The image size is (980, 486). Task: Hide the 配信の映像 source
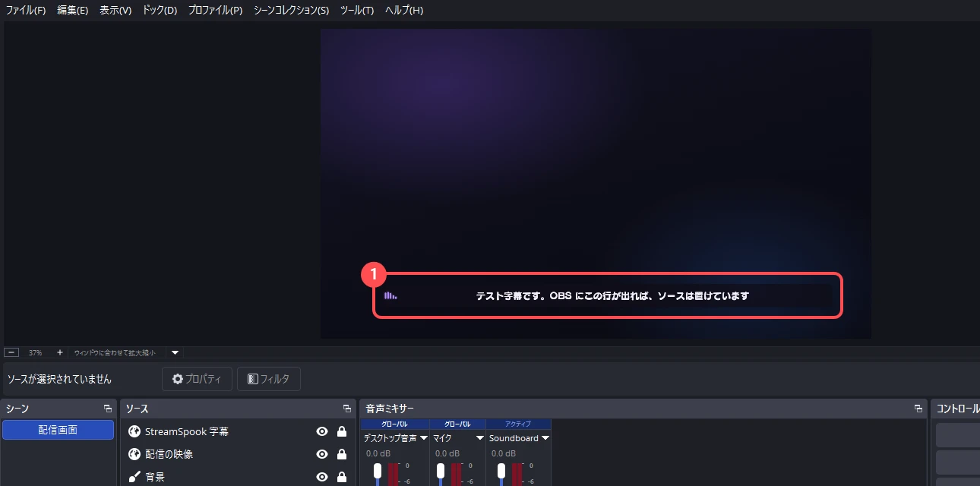click(x=322, y=454)
